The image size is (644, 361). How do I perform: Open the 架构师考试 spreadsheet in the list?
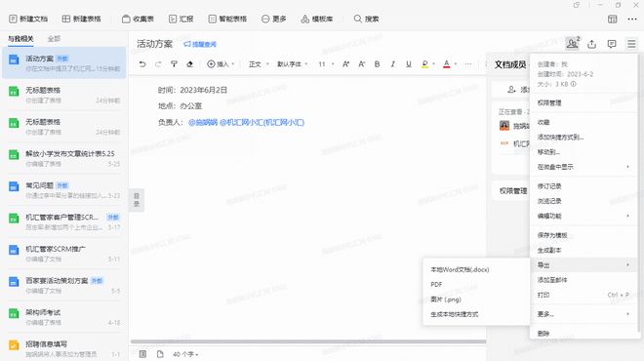(x=64, y=317)
